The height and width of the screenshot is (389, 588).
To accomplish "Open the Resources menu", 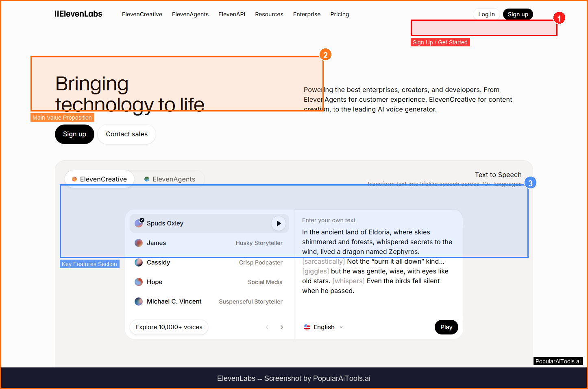I will [269, 14].
